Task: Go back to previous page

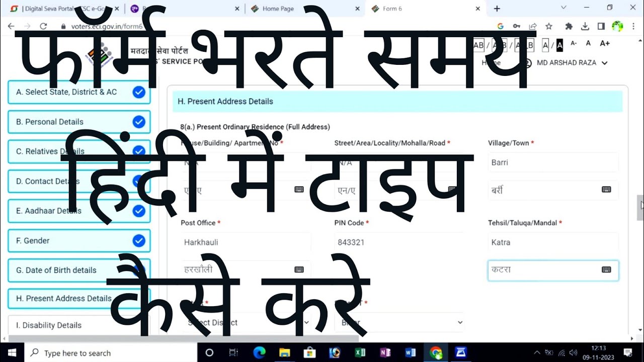Action: coord(12,26)
